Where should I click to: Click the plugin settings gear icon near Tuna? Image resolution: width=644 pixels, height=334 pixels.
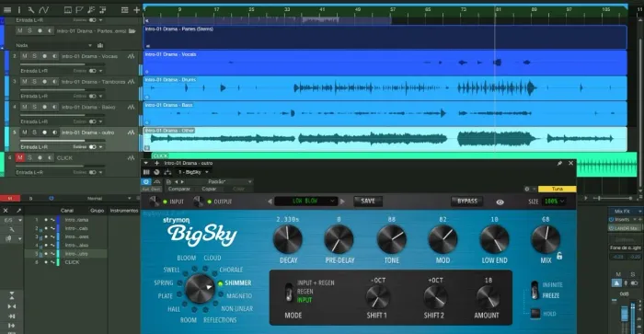pos(527,189)
